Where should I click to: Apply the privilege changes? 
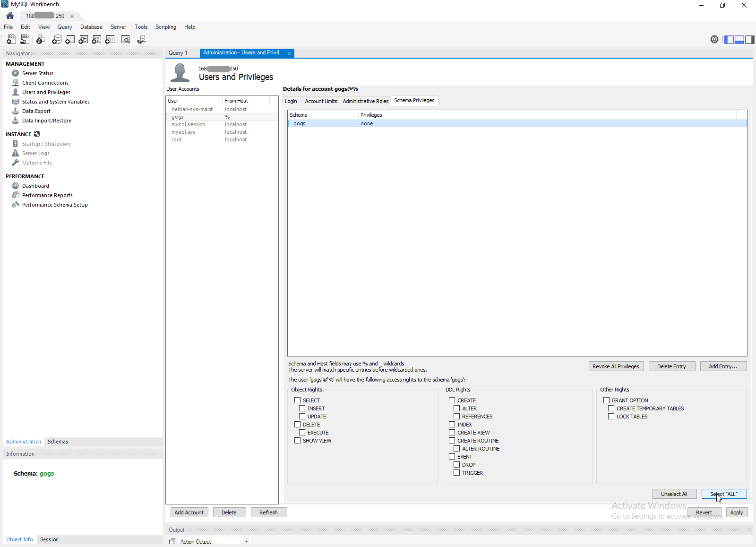point(737,512)
